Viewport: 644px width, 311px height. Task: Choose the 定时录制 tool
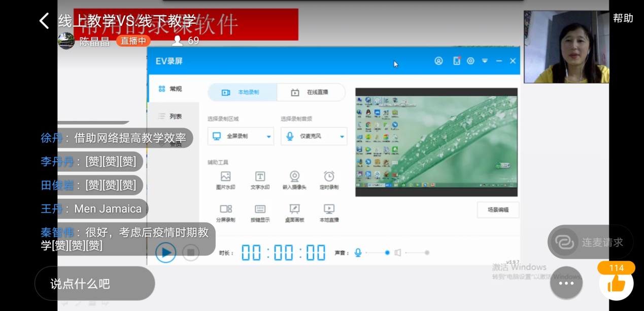point(329,180)
